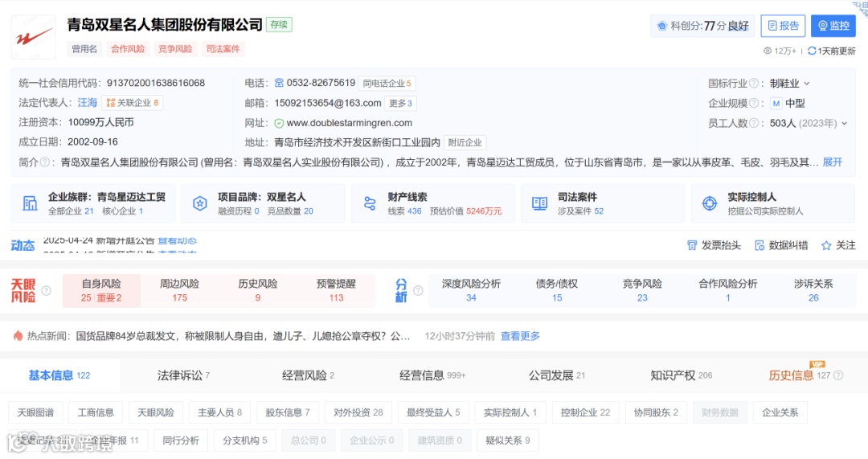Click help icon next to 天眼风险
Screen dimensions: 868x459
[x=47, y=291]
